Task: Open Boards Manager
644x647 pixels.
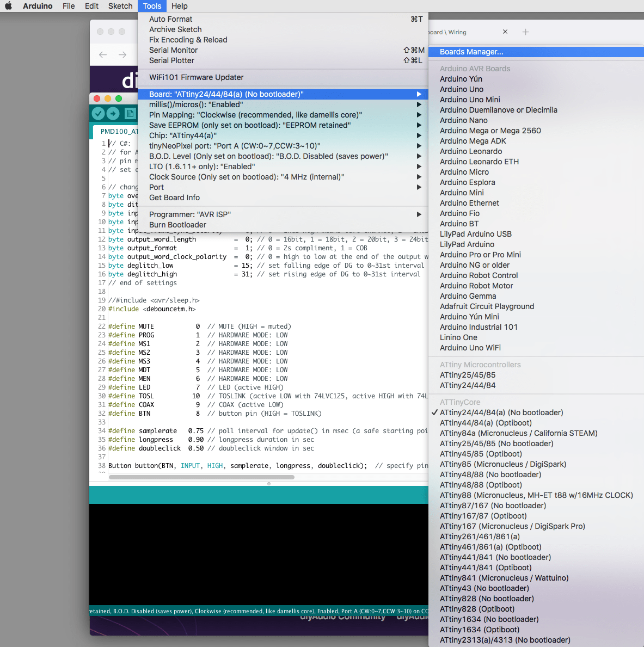Action: click(536, 52)
